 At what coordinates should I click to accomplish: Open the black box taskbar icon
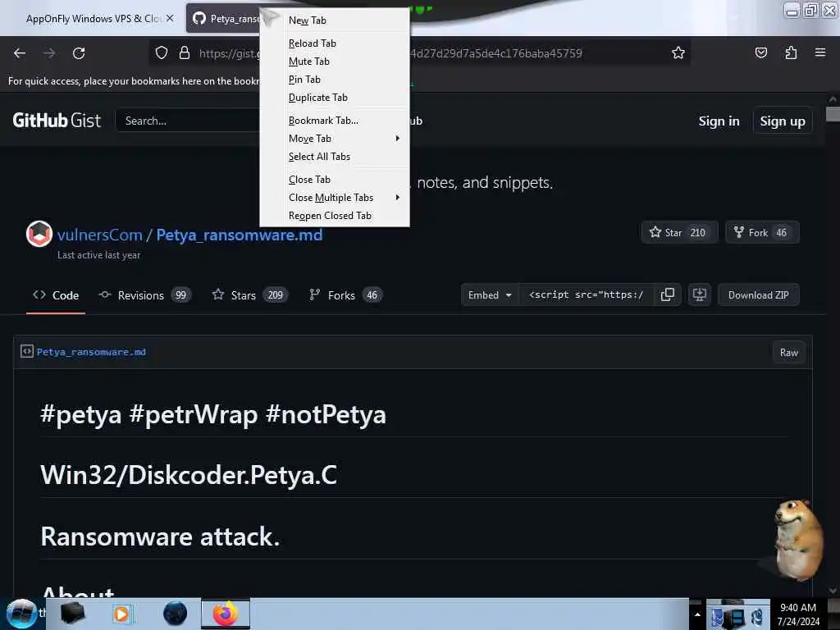coord(72,614)
